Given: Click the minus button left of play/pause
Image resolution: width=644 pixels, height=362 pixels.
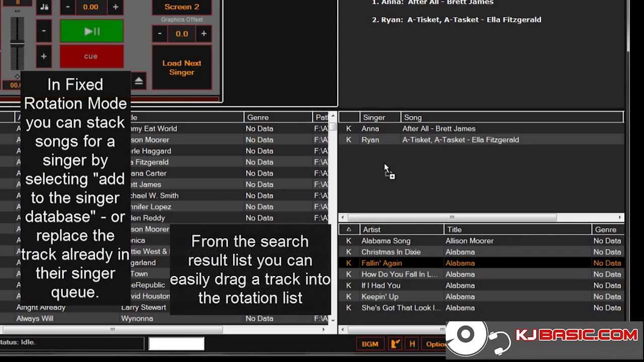Looking at the screenshot, I should 44,31.
